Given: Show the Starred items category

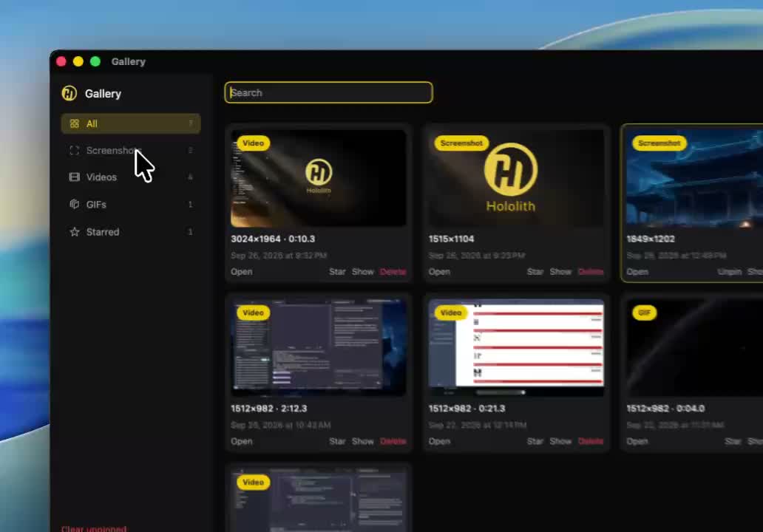Looking at the screenshot, I should click(131, 232).
